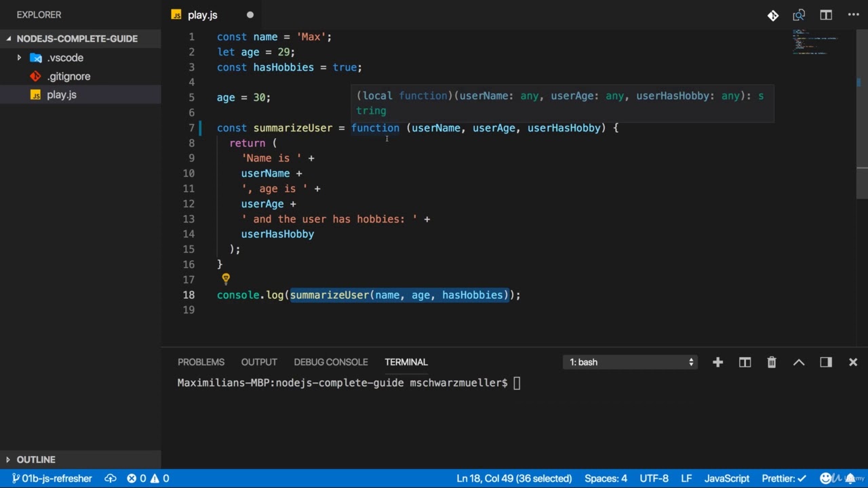
Task: Split the editor with the split icon
Action: coord(826,15)
